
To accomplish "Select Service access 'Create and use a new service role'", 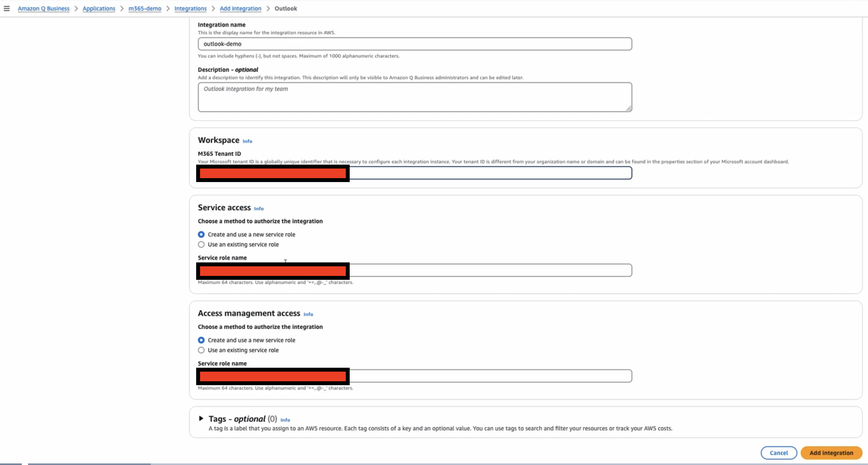I will 201,234.
